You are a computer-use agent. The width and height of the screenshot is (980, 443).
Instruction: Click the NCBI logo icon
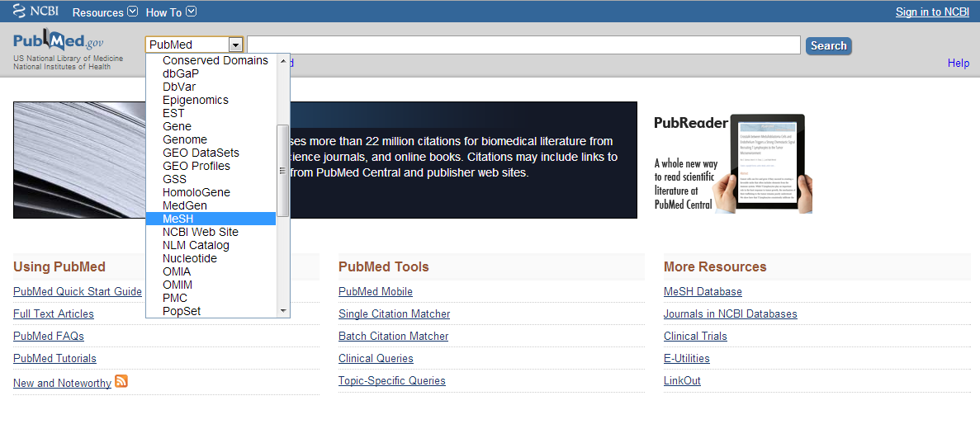coord(36,12)
